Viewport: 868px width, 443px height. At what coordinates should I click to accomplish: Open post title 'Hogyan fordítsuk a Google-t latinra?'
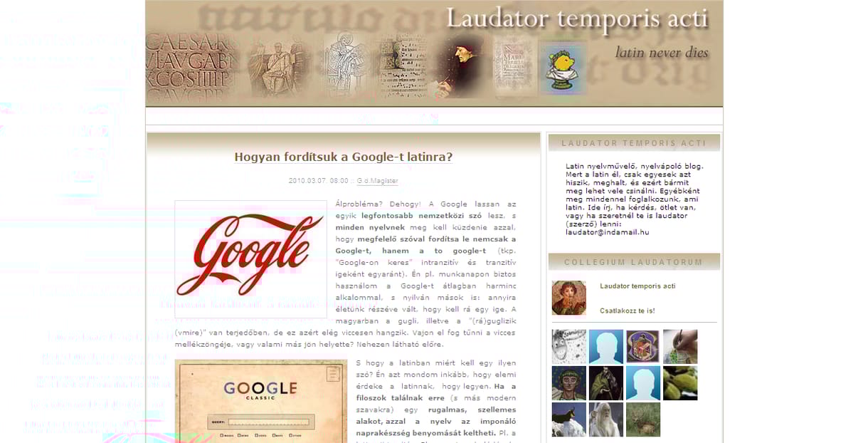coord(344,157)
